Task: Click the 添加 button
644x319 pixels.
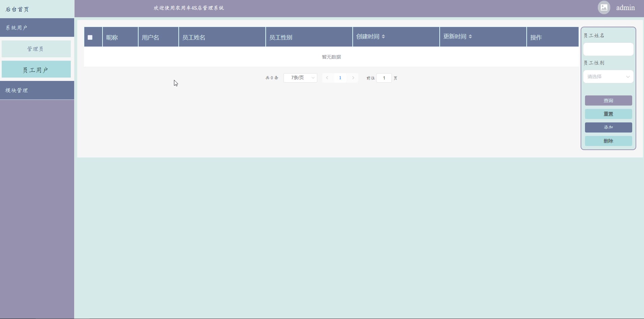Action: [x=608, y=127]
